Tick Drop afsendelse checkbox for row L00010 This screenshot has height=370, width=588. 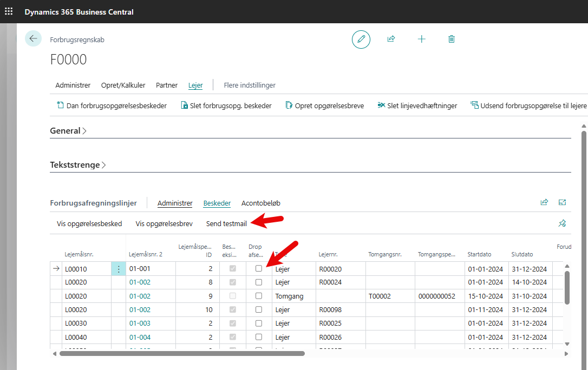click(259, 269)
